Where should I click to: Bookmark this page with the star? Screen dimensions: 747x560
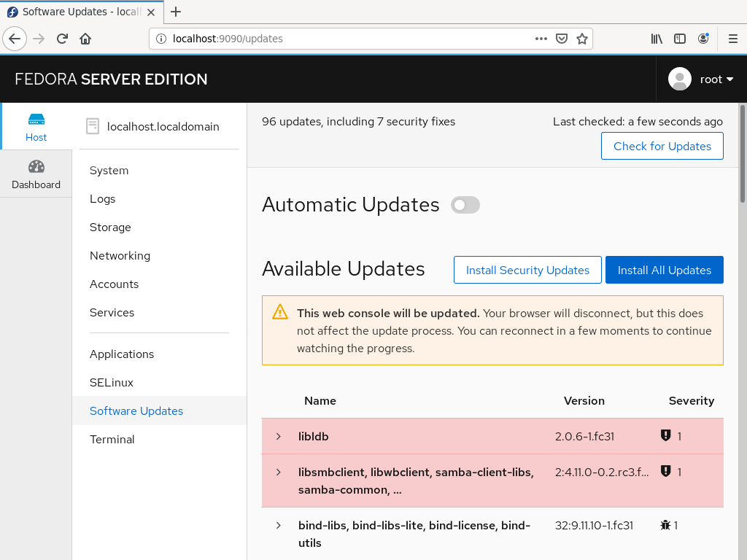582,39
